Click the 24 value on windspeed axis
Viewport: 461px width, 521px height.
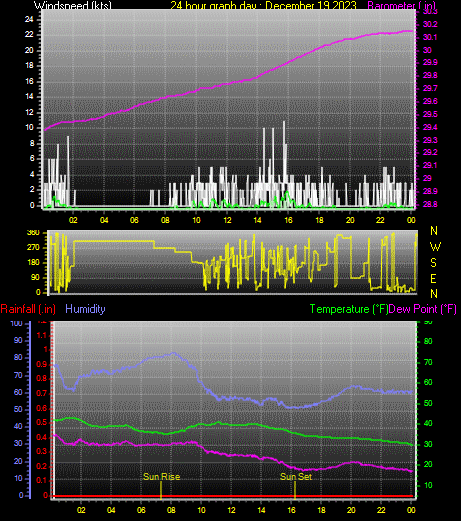pyautogui.click(x=29, y=19)
